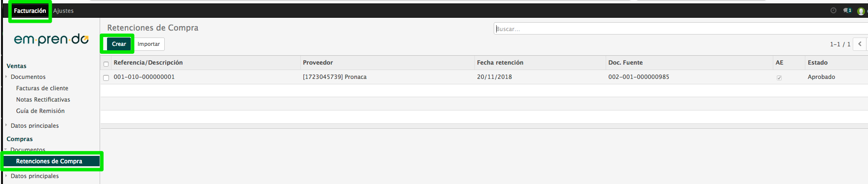
Task: Click the Crear button
Action: click(119, 44)
